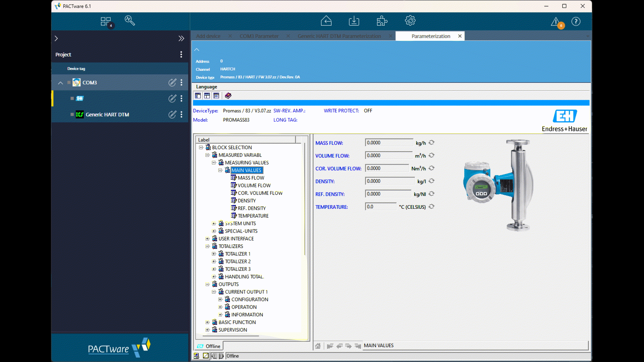Image resolution: width=644 pixels, height=362 pixels.
Task: Collapse project panel with double chevron
Action: click(x=181, y=39)
